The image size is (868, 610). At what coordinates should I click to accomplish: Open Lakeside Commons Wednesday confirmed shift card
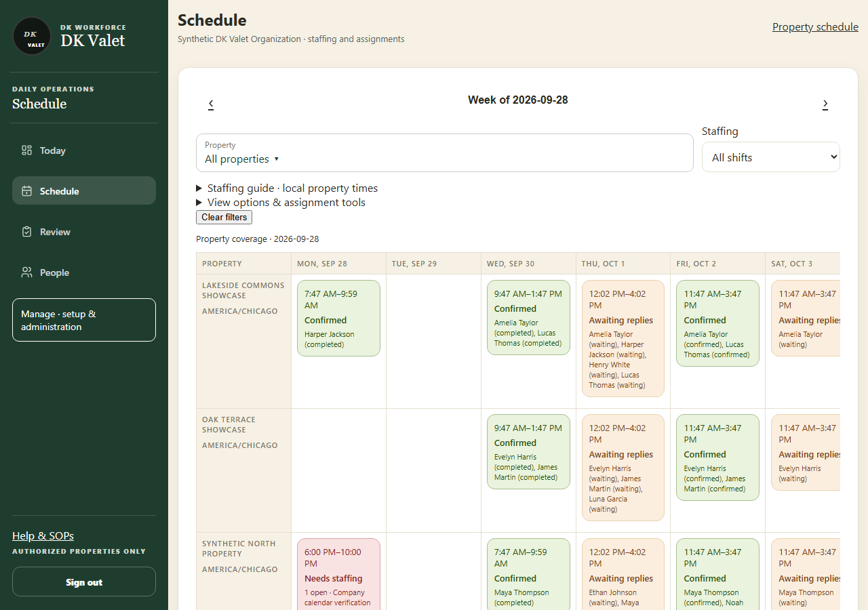528,318
